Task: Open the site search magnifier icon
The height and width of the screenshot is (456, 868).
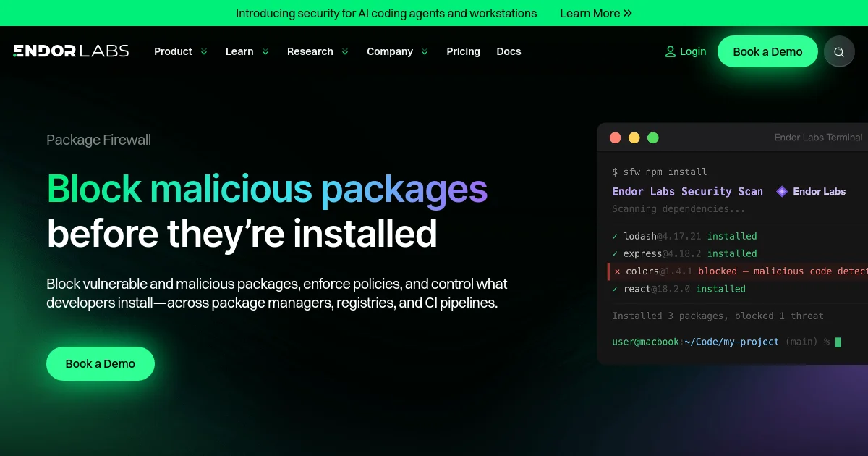Action: point(839,51)
